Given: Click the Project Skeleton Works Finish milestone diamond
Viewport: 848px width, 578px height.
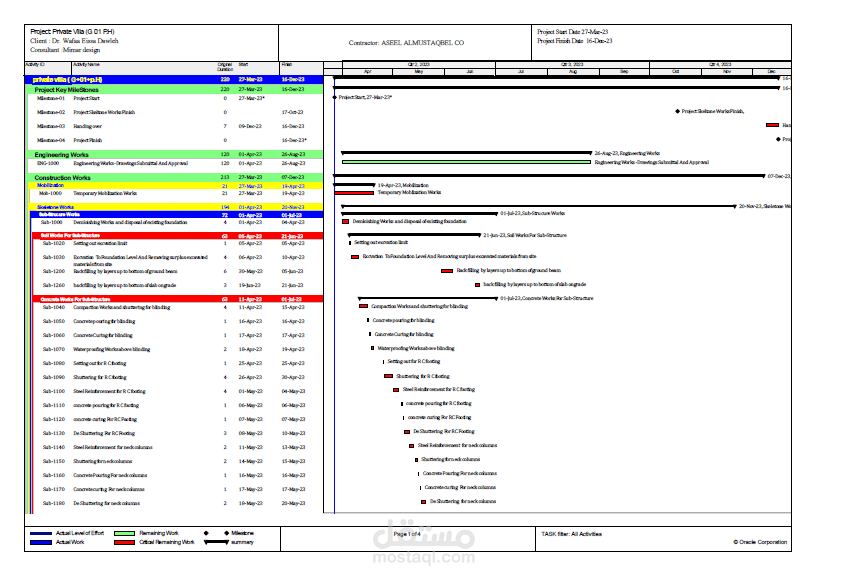Looking at the screenshot, I should (x=677, y=111).
